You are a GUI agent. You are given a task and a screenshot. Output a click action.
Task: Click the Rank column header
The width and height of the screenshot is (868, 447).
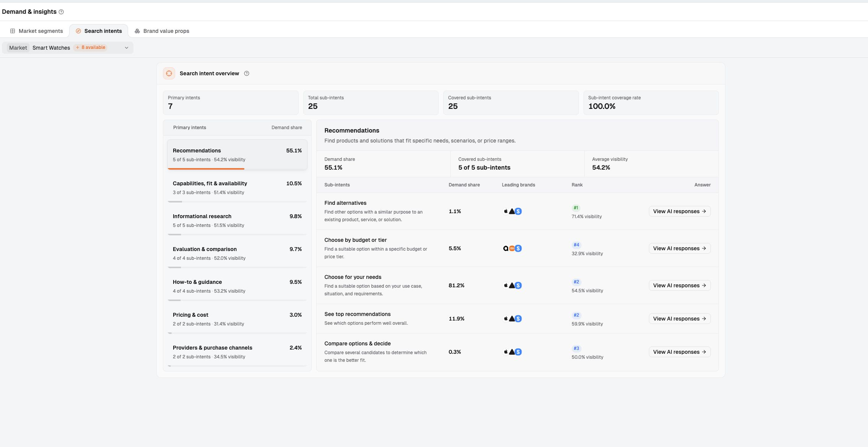(x=577, y=185)
